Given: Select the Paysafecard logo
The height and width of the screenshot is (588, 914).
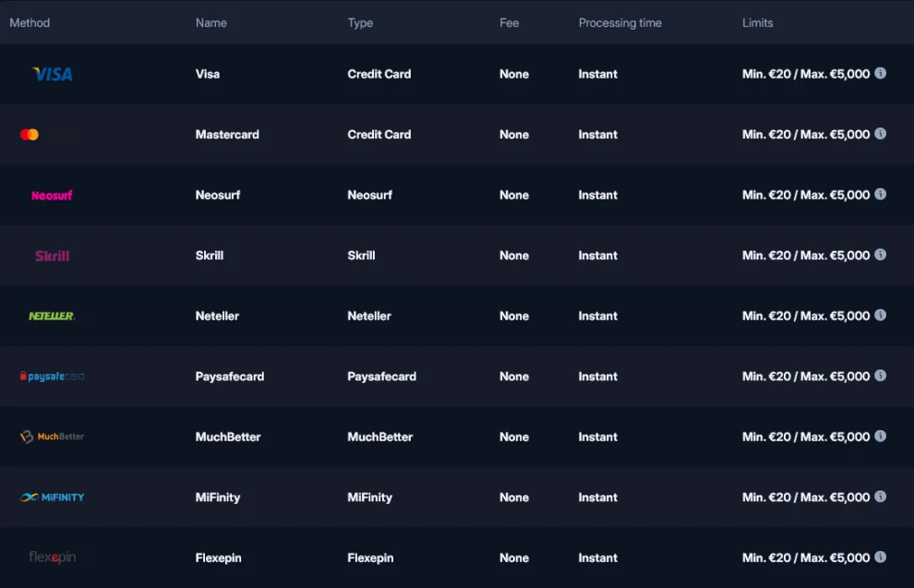Looking at the screenshot, I should pos(52,377).
